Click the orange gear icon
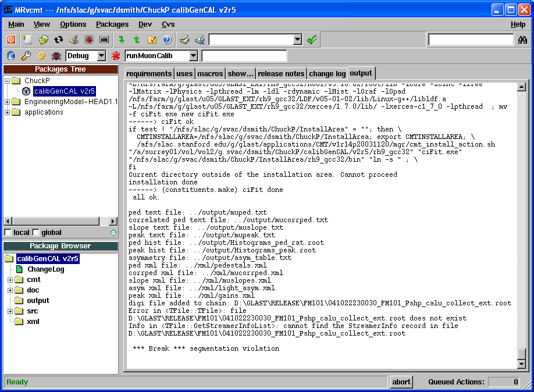The height and width of the screenshot is (392, 534). coord(41,55)
